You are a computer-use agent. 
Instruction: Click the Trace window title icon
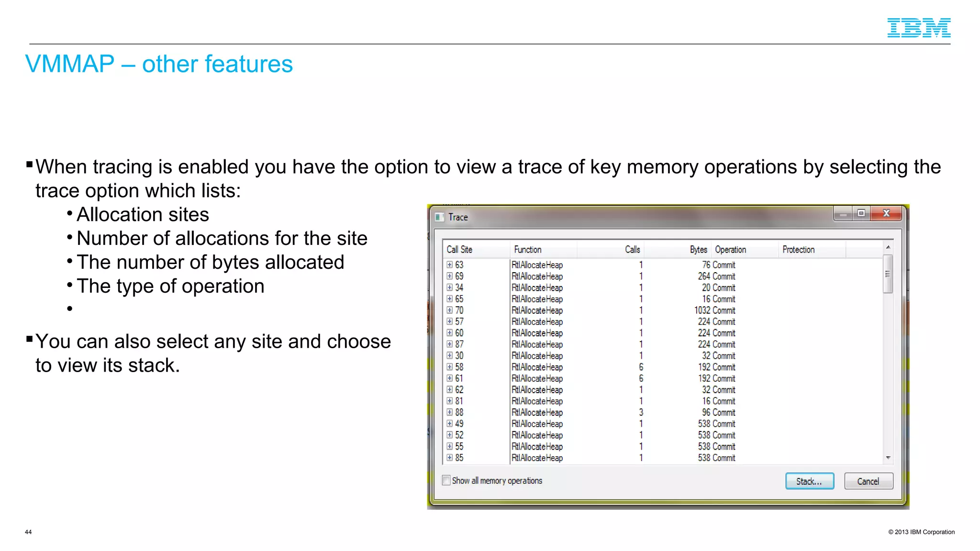(x=440, y=217)
